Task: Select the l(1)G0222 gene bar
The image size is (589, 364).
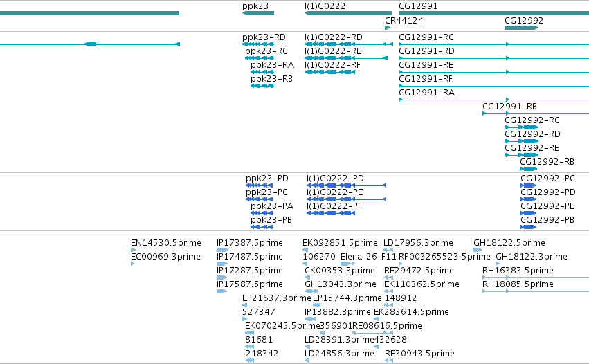Action: [x=348, y=13]
